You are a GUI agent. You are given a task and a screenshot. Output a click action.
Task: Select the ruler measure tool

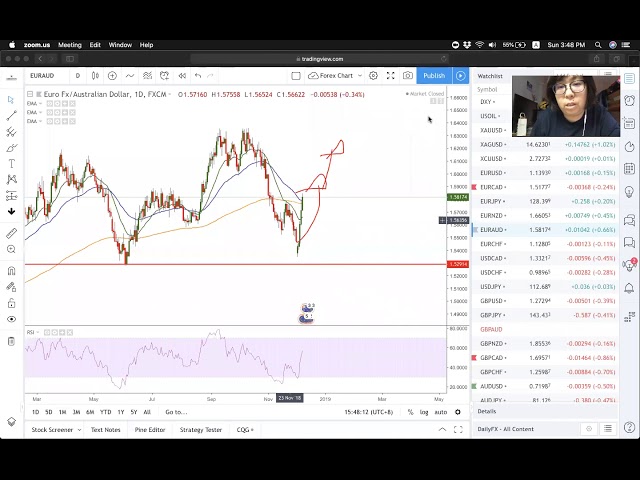(11, 233)
